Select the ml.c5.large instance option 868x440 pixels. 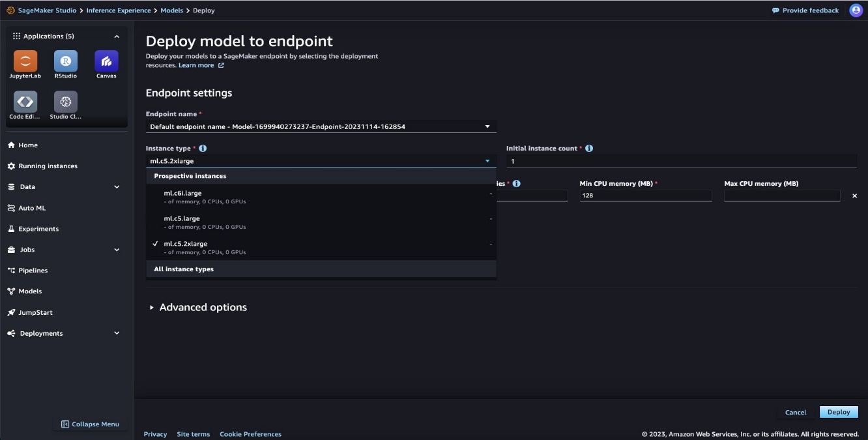[x=321, y=222]
